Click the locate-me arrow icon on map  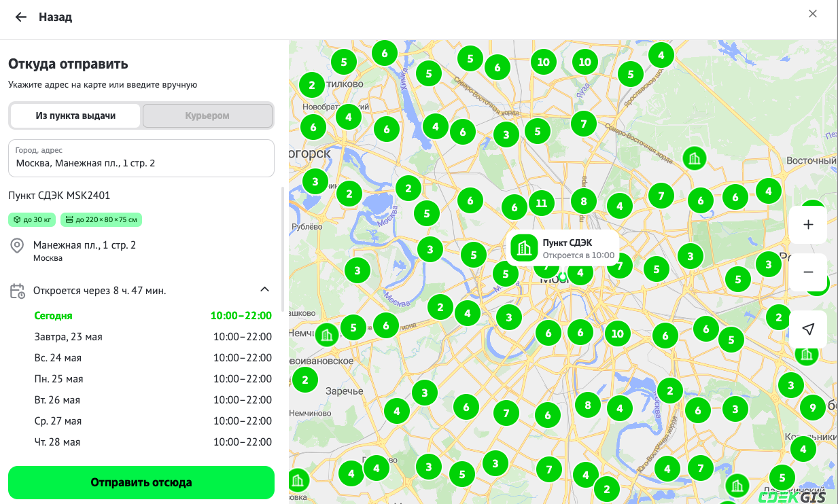point(808,329)
